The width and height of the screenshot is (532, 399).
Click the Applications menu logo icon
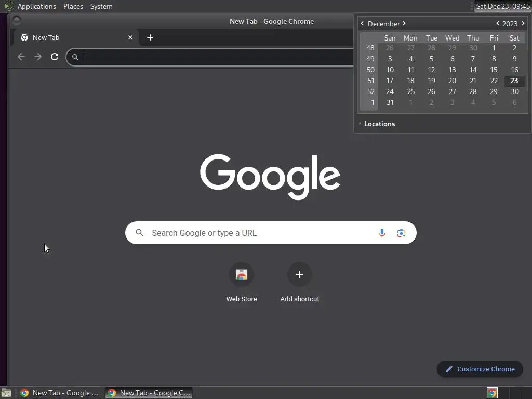pyautogui.click(x=9, y=6)
